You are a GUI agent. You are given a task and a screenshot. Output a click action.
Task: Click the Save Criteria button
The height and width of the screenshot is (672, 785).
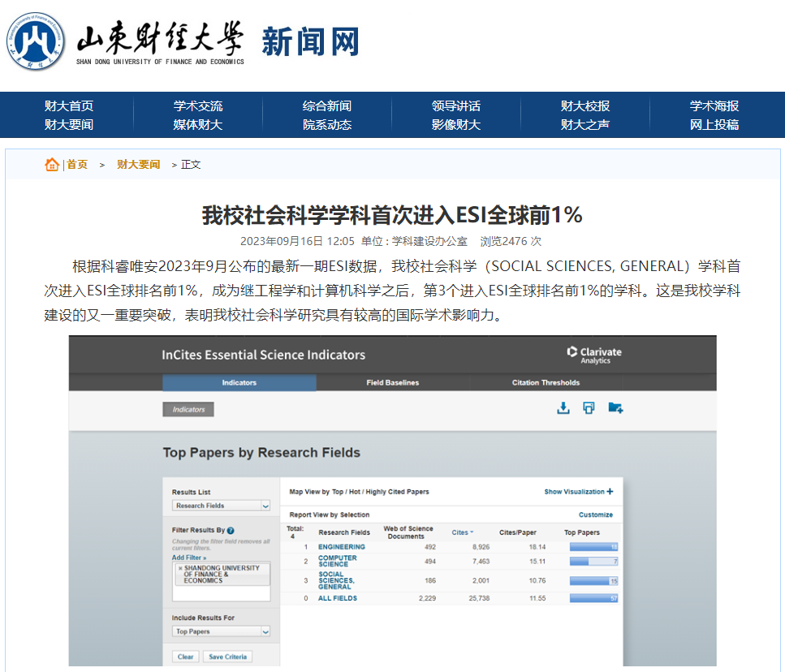coord(227,657)
